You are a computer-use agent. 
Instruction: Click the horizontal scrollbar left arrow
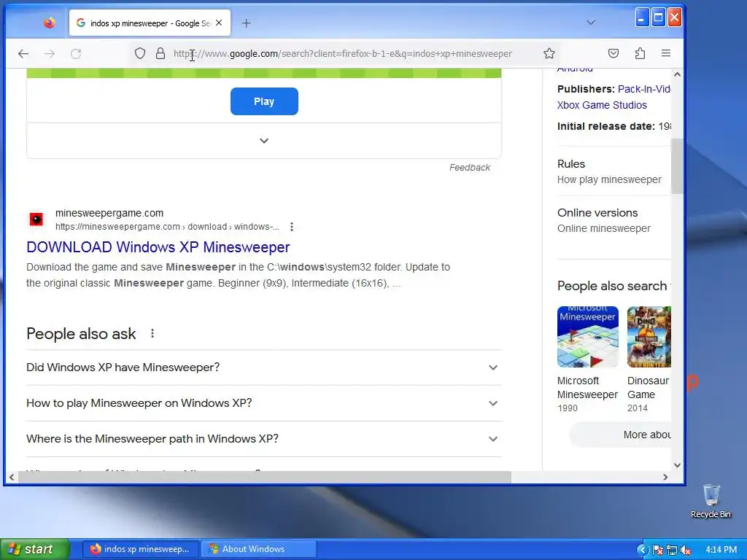12,477
